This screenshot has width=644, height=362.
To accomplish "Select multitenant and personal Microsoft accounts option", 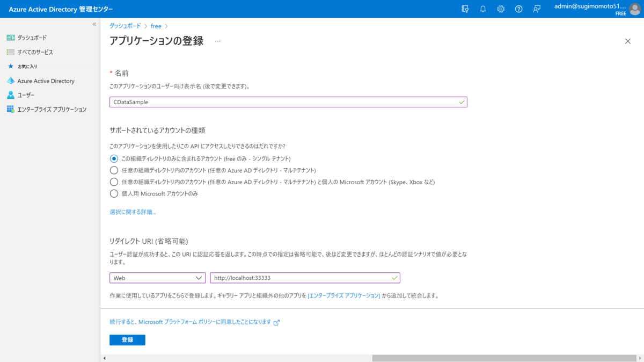I will [114, 182].
